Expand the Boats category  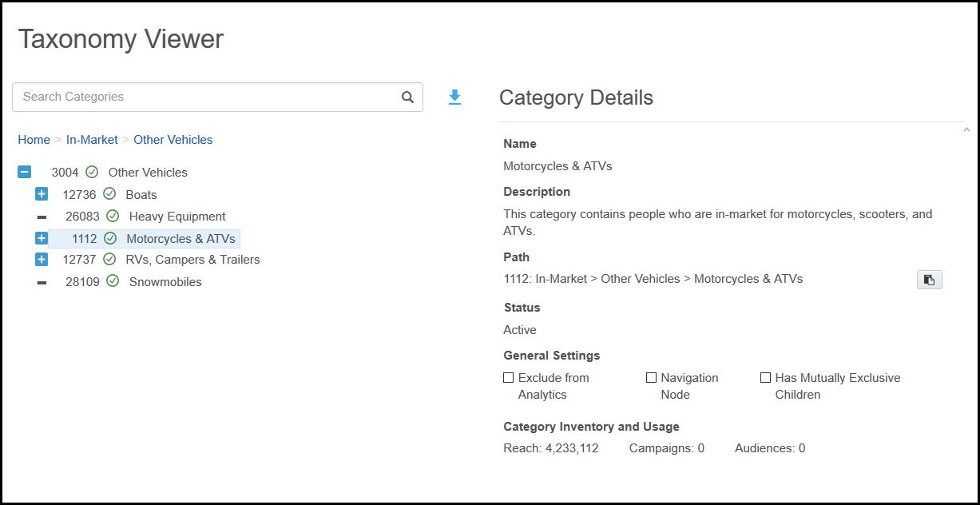click(x=42, y=194)
